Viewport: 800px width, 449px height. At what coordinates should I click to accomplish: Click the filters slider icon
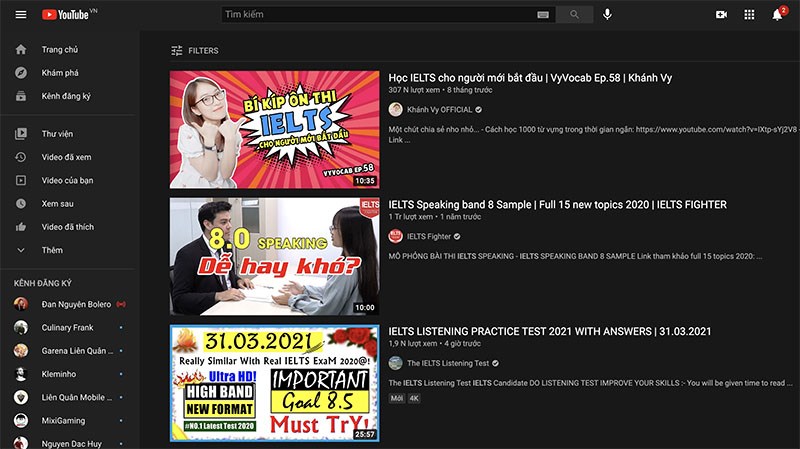[x=177, y=51]
